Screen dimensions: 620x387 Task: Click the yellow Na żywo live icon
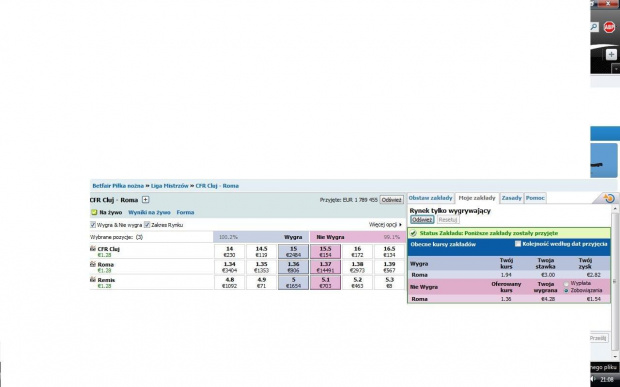[x=94, y=212]
